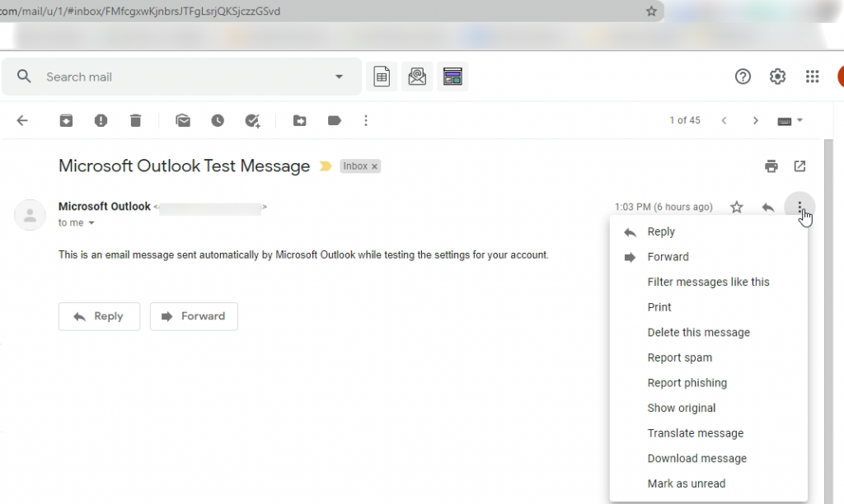Select 'Report phishing' in the menu
844x504 pixels.
point(708,384)
